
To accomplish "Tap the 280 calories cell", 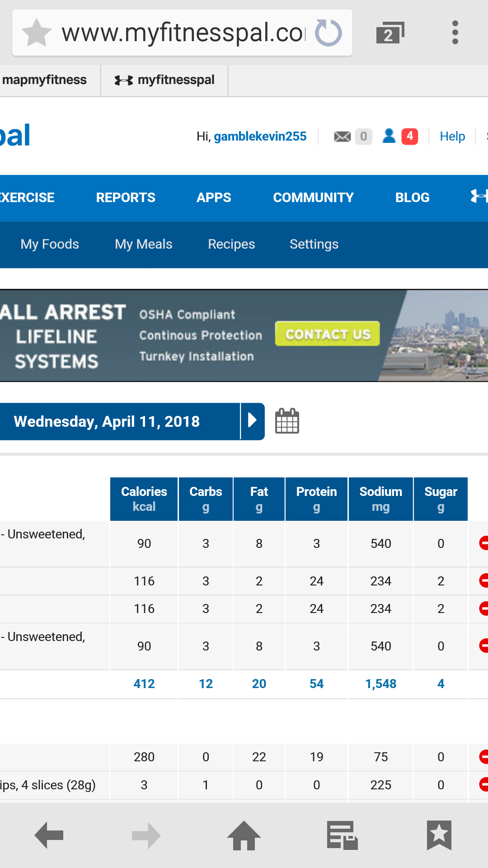I will (144, 757).
